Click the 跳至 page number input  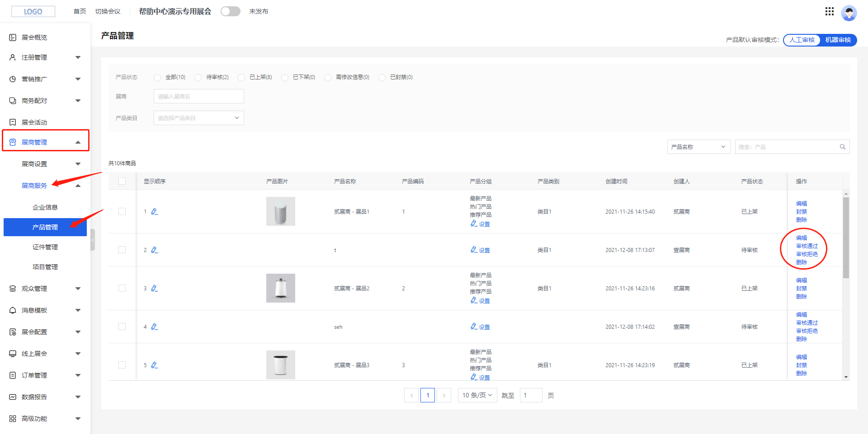(531, 395)
